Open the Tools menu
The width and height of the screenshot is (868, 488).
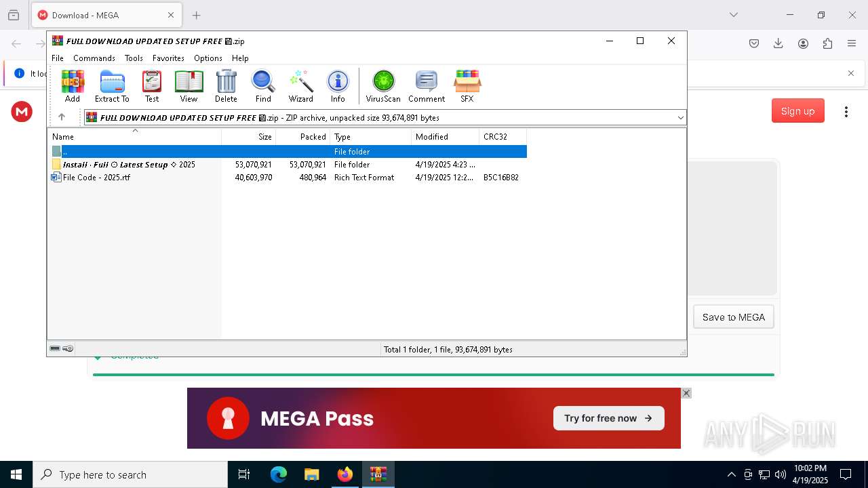[x=134, y=58]
